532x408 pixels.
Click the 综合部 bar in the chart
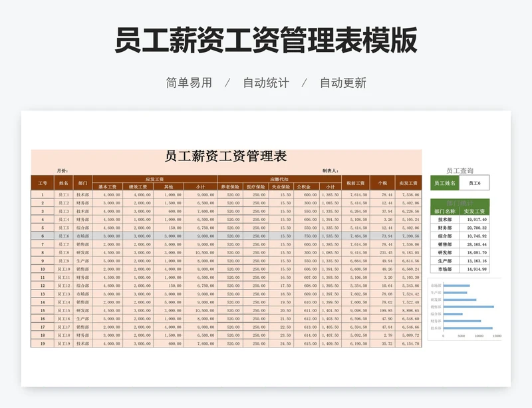[x=453, y=314]
